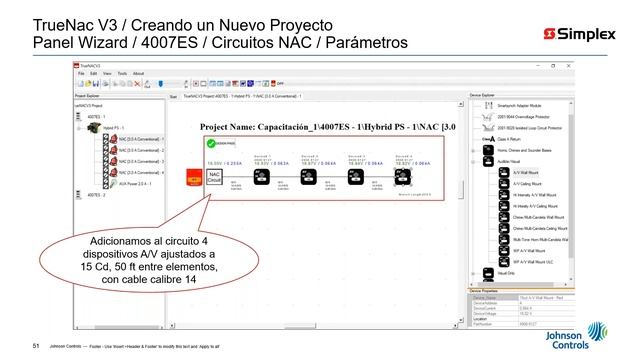
Task: Switch to the Start tab
Action: click(173, 96)
